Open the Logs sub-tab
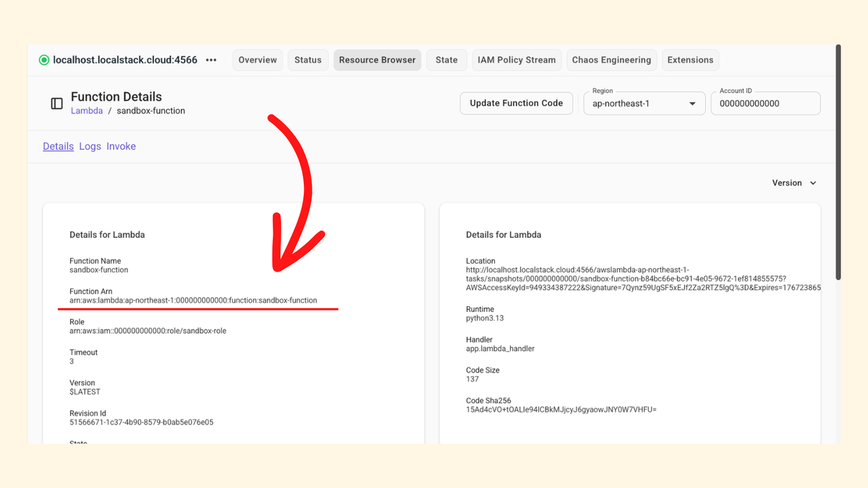This screenshot has width=868, height=488. (90, 146)
